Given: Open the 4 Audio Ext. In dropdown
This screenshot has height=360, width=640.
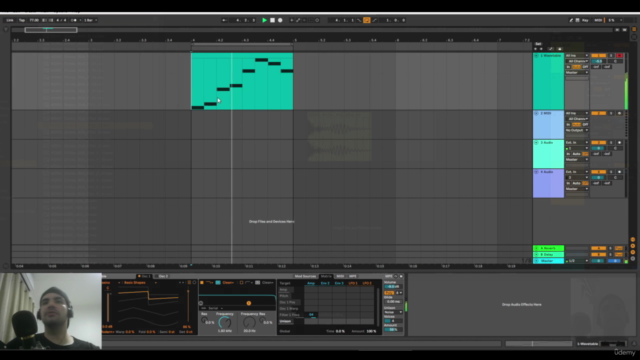Looking at the screenshot, I should (577, 172).
